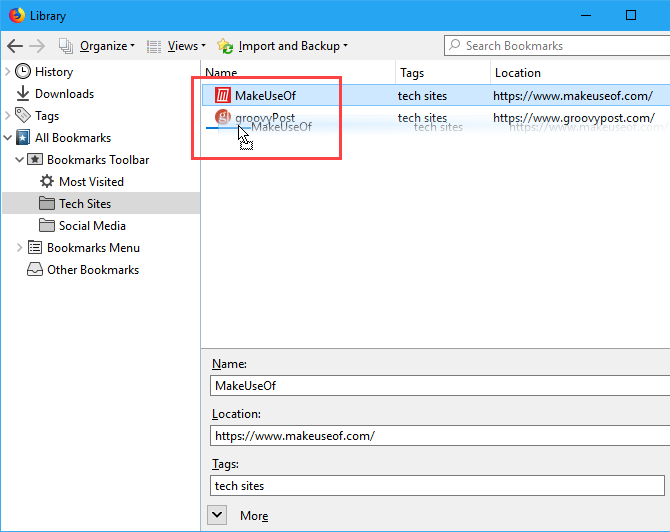Open the Organize menu

[96, 46]
